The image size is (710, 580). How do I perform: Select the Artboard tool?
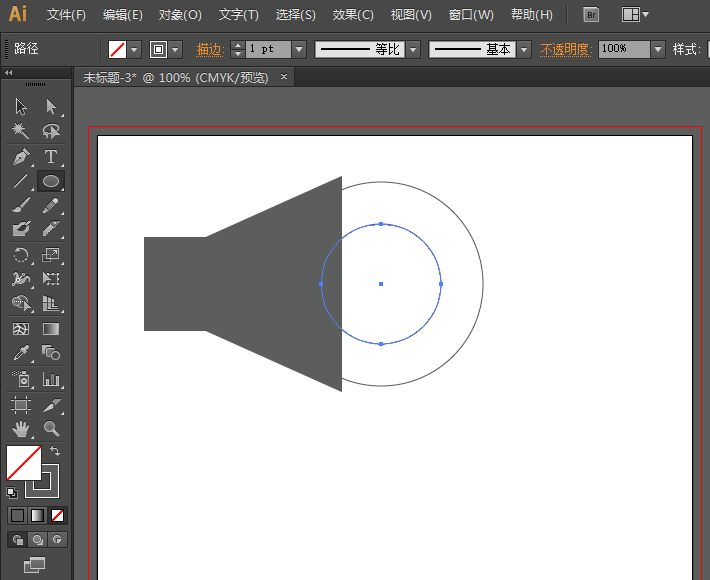tap(21, 404)
